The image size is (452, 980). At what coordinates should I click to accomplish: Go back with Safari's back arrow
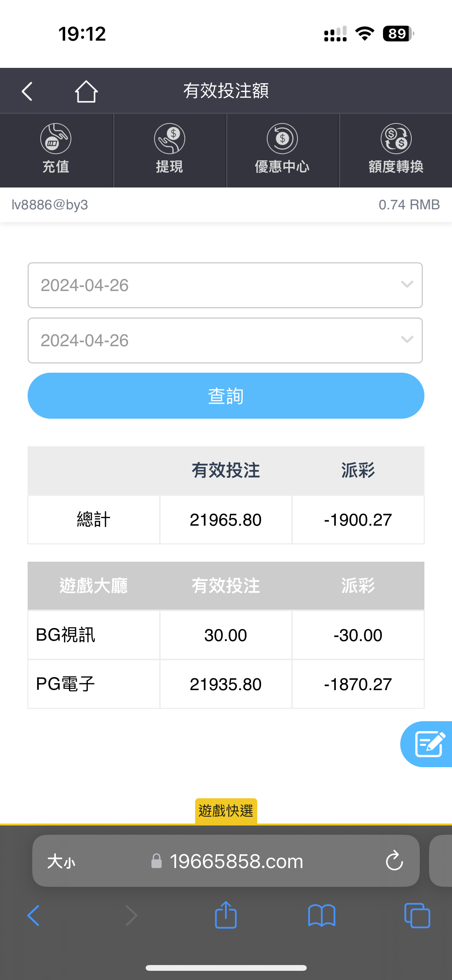click(x=33, y=916)
